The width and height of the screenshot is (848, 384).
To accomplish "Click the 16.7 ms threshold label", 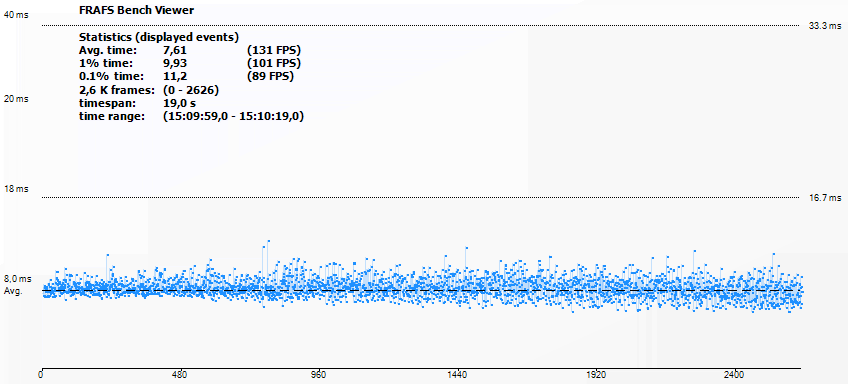I will point(825,198).
